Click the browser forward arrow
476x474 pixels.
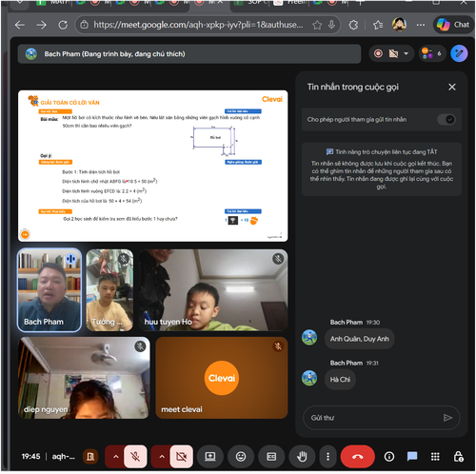coord(41,25)
